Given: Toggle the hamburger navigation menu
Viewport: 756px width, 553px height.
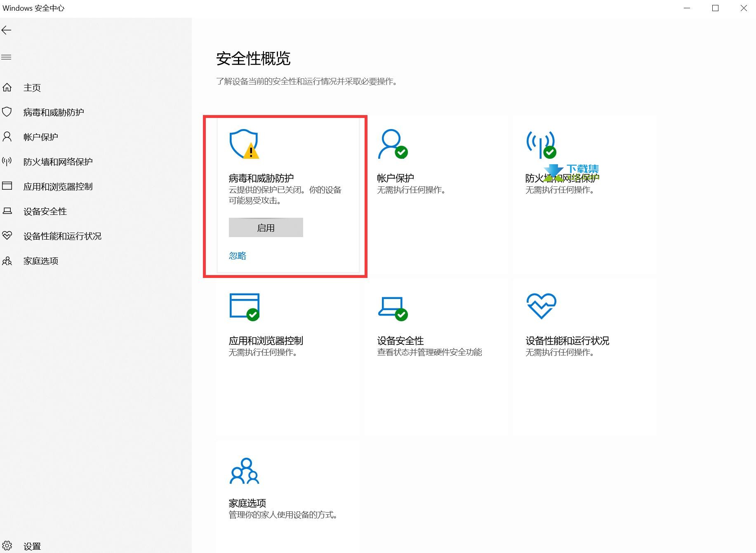Looking at the screenshot, I should click(x=6, y=57).
